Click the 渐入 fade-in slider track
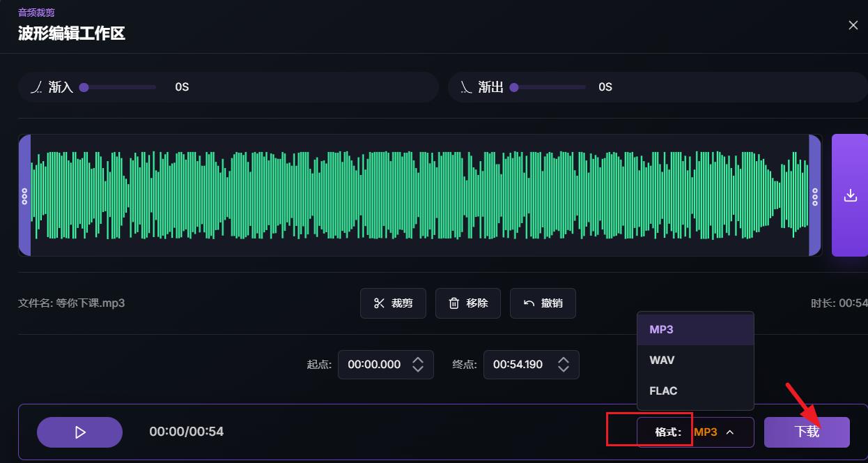Screen dimensions: 868x463 tap(117, 87)
